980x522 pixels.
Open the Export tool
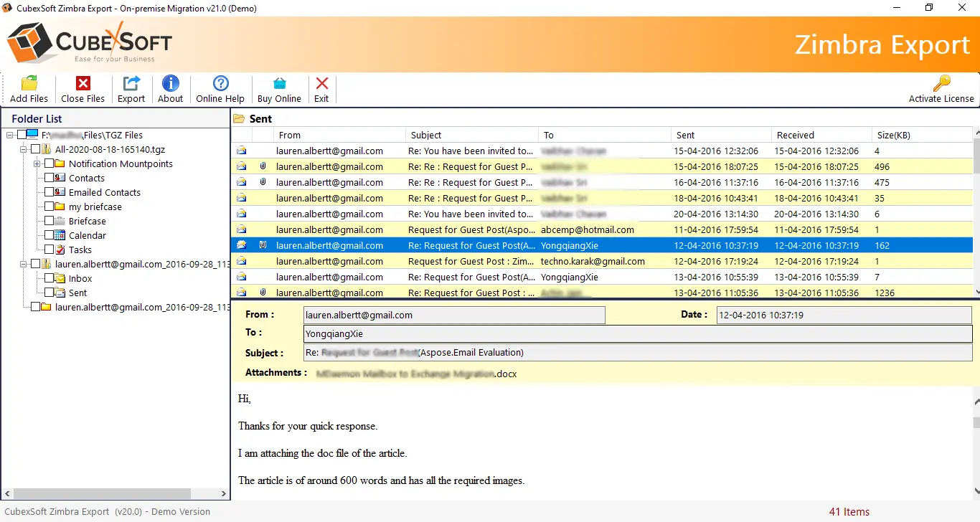(x=131, y=84)
